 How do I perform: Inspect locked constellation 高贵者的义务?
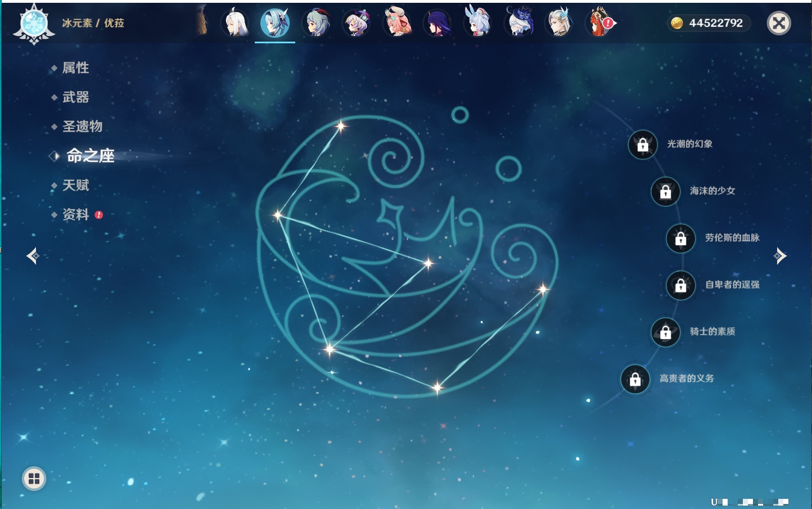[x=635, y=379]
